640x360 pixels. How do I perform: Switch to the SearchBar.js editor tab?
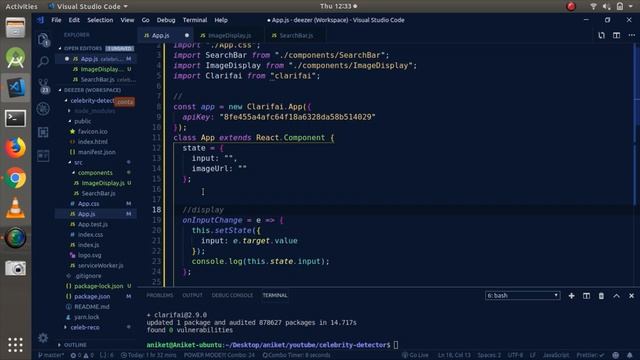coord(296,36)
